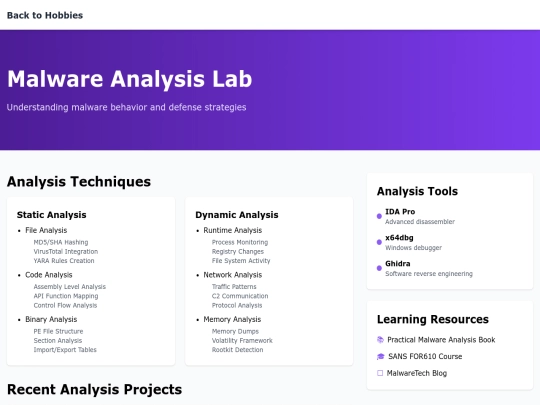Image resolution: width=540 pixels, height=405 pixels.
Task: Click Section Analysis sub-item
Action: click(x=58, y=341)
